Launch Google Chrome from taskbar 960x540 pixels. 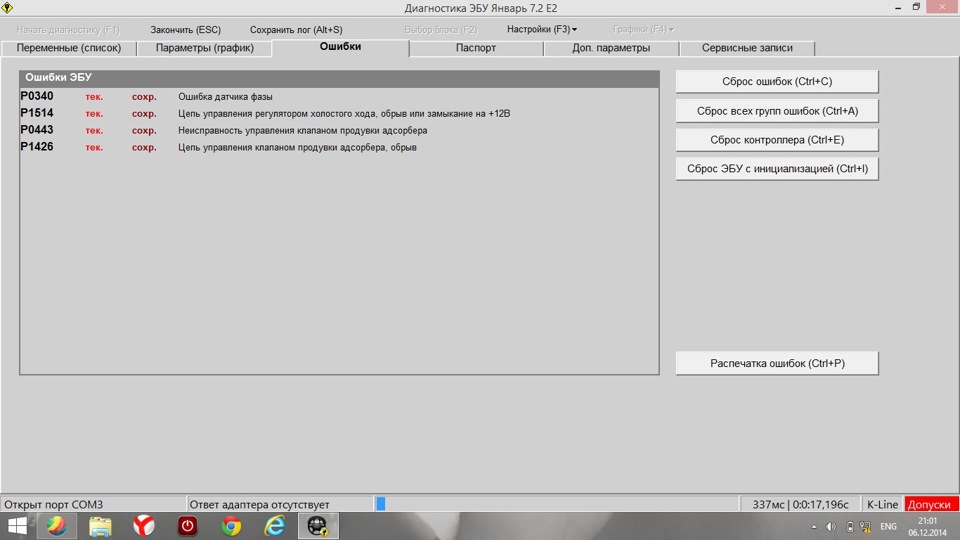(231, 526)
